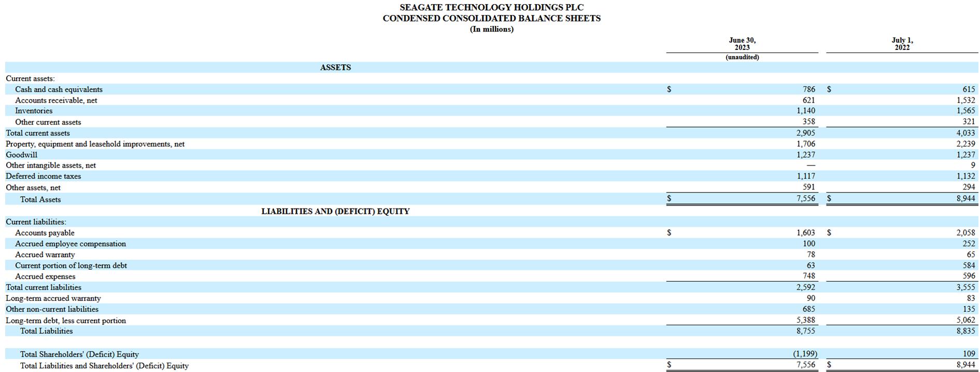
Task: Click 'Deferred income taxes' label
Action: pos(43,176)
